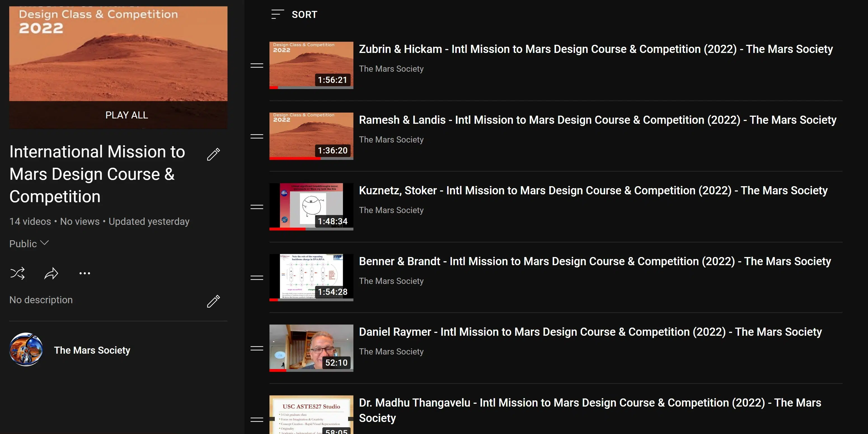Click drag handle of Daniel Raymer row
Screen dimensions: 868x434
(257, 348)
